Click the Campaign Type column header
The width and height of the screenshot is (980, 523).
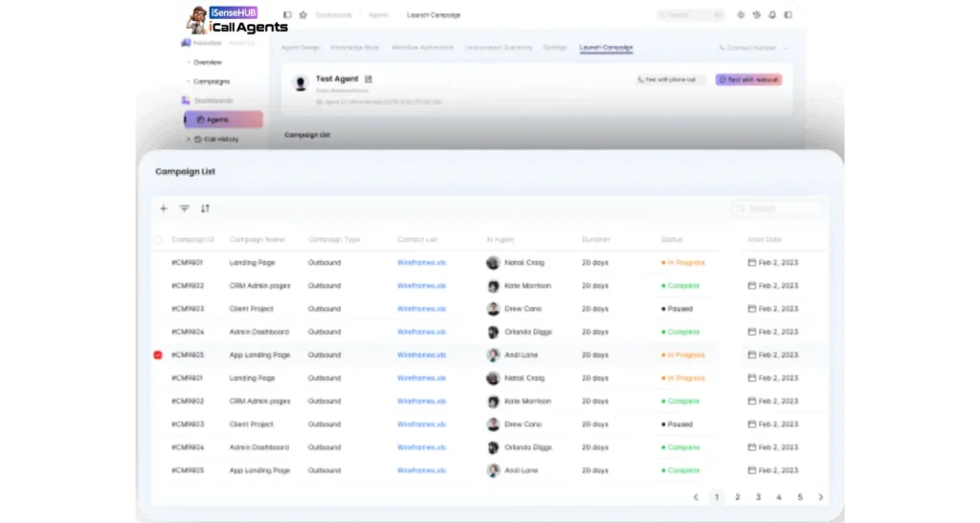click(334, 240)
